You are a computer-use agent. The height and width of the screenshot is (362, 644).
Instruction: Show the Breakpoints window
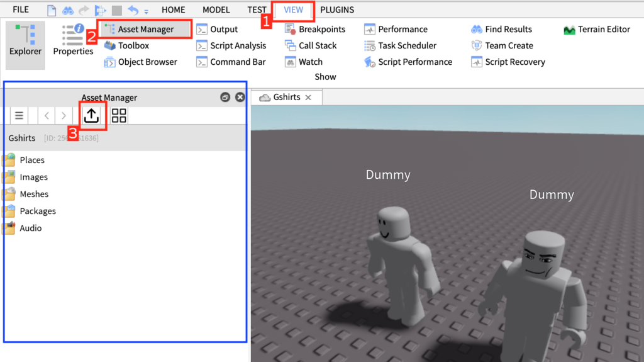[315, 29]
